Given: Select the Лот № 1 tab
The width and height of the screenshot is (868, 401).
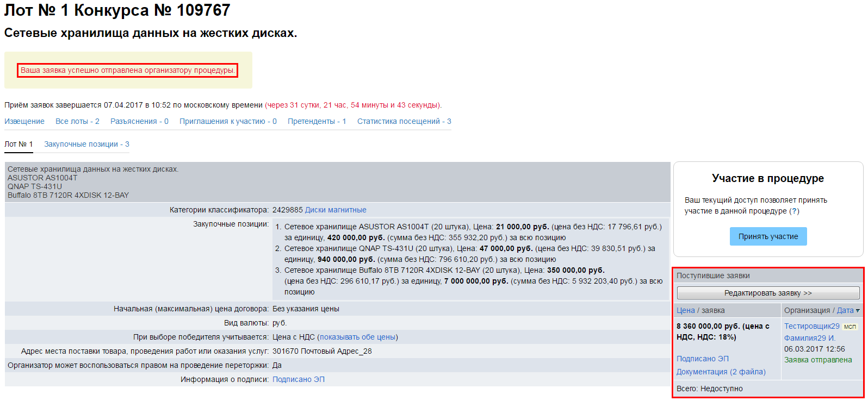Looking at the screenshot, I should (x=18, y=144).
